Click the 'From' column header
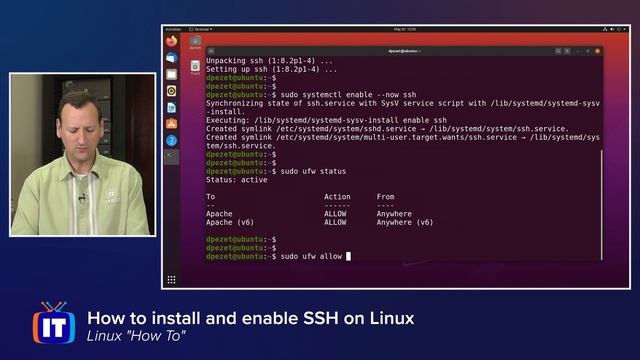 [x=385, y=197]
